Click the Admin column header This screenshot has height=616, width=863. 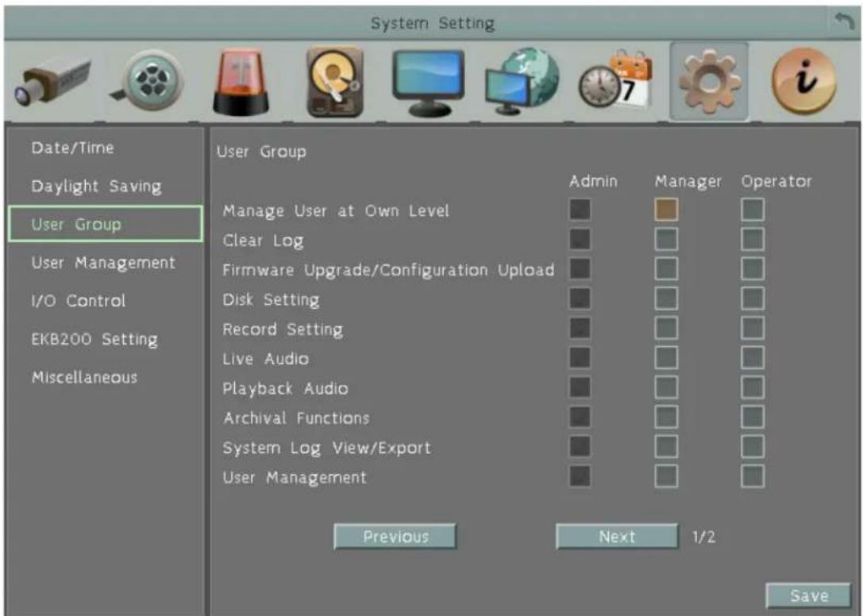593,182
